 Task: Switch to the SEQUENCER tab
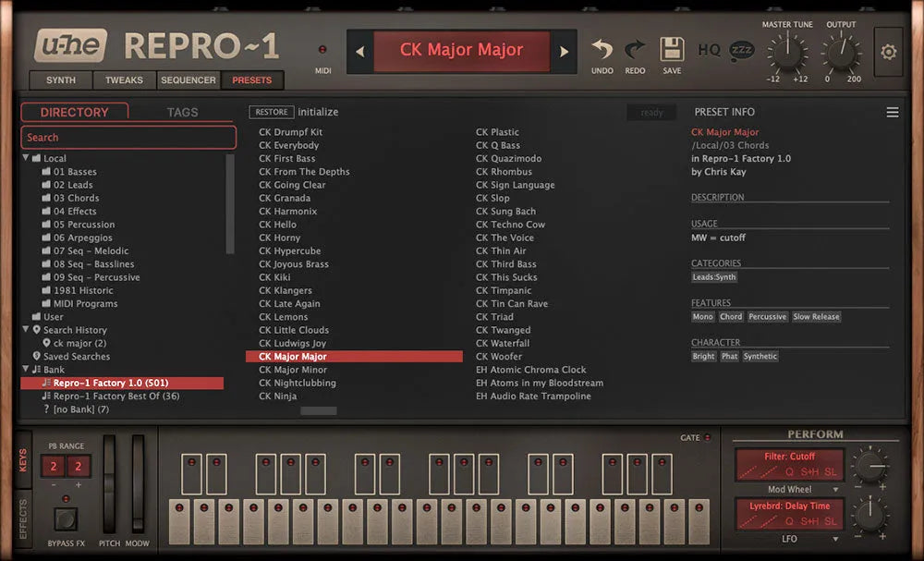(188, 80)
